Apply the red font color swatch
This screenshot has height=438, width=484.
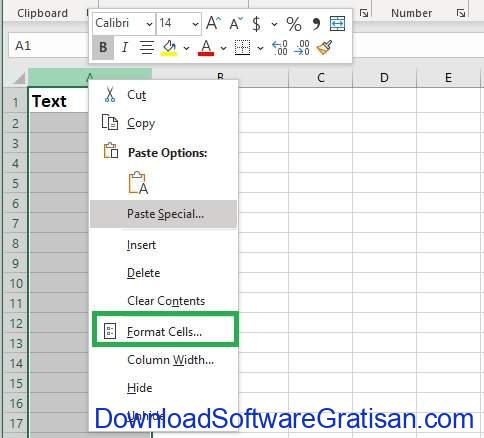click(206, 48)
